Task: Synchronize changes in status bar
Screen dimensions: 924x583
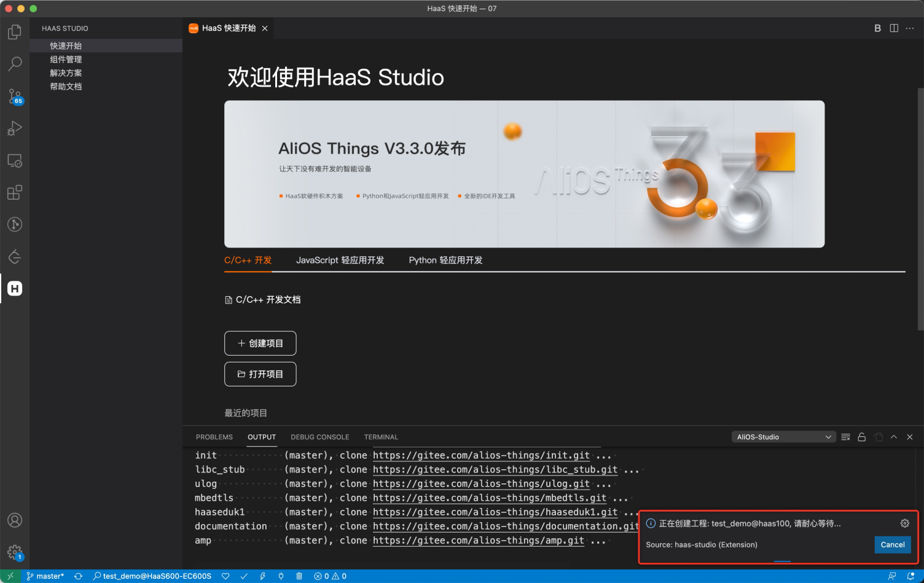Action: point(78,576)
